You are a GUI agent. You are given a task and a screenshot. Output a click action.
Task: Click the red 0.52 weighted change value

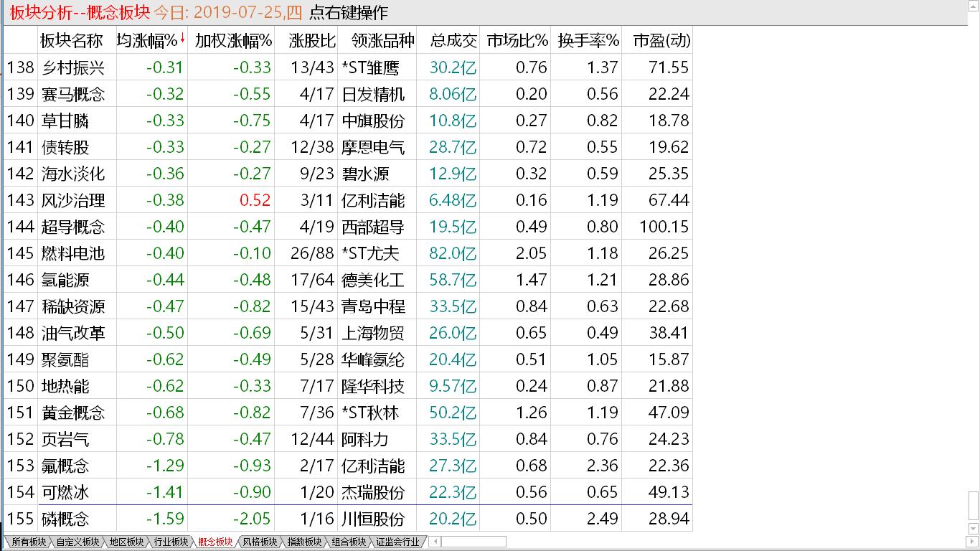point(255,200)
